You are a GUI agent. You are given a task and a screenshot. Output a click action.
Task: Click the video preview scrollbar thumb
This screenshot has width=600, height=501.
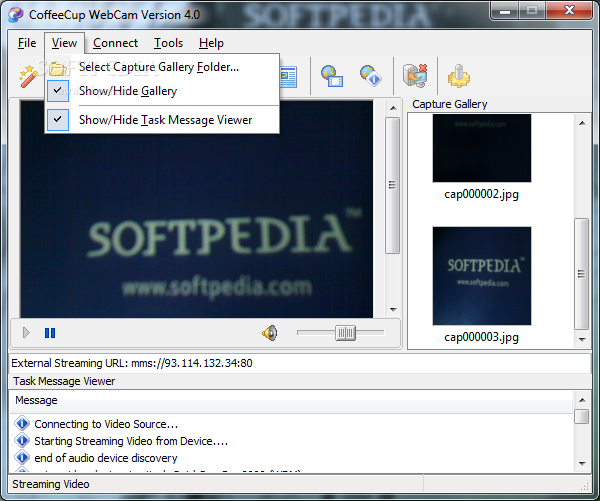[393, 185]
